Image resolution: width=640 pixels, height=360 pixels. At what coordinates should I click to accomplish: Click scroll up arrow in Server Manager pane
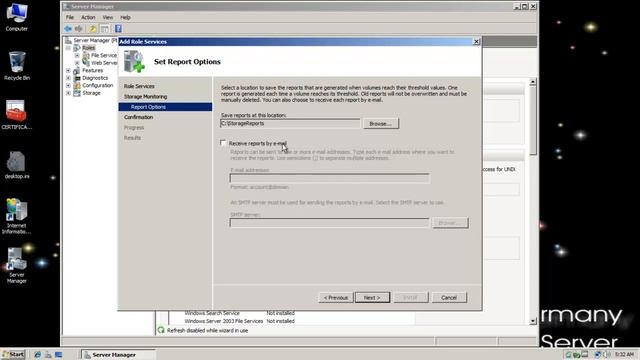[x=533, y=82]
